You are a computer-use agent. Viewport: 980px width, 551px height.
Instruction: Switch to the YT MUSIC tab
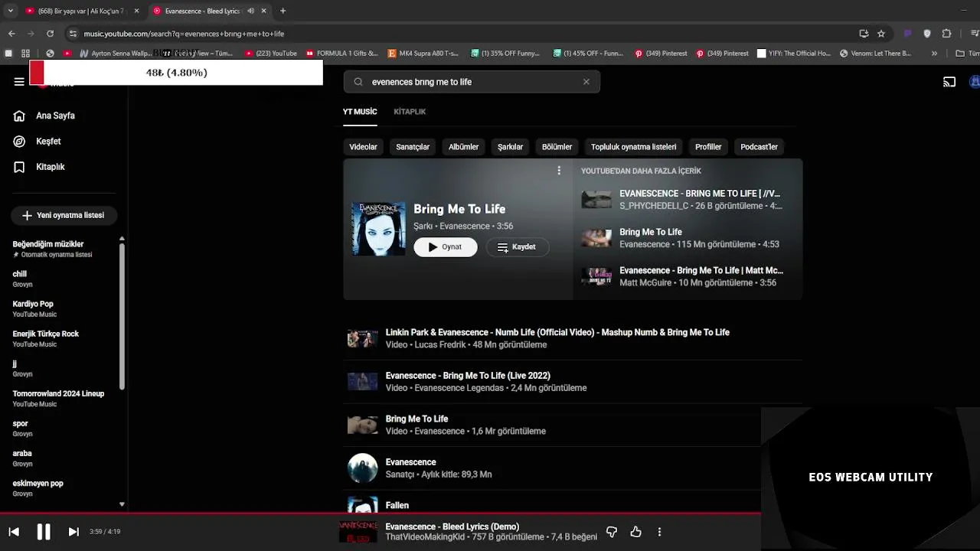click(x=360, y=112)
